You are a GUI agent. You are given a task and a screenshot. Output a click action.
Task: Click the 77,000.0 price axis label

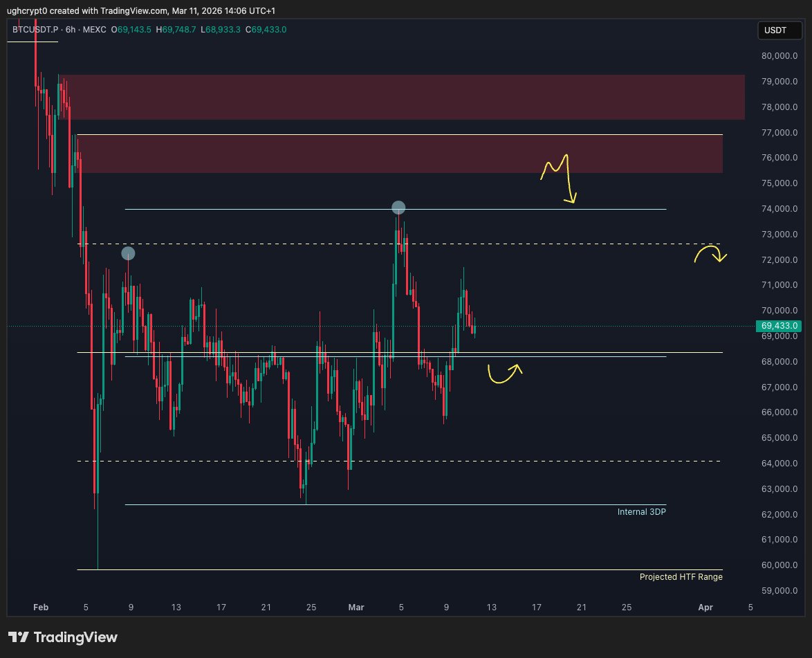point(779,133)
